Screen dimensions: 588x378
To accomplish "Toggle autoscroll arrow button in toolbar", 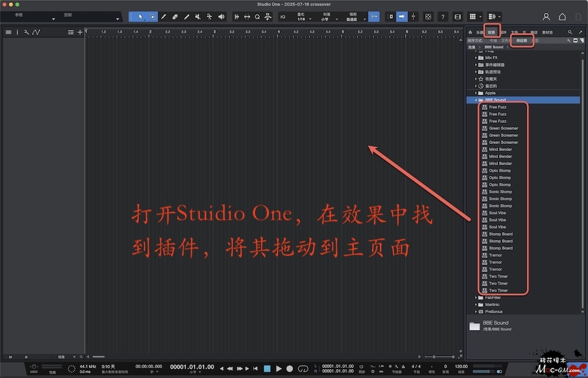I will pyautogui.click(x=402, y=16).
